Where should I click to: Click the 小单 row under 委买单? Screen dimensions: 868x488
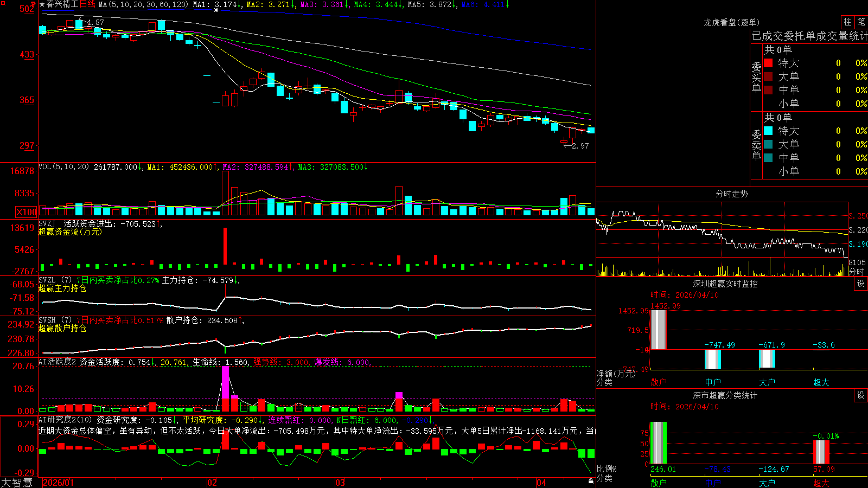[816, 104]
